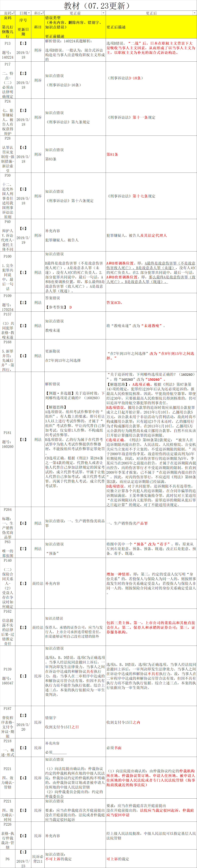The width and height of the screenshot is (197, 868).
Task: Select the cell 知识点错误 “预备”
Action: click(x=75, y=549)
